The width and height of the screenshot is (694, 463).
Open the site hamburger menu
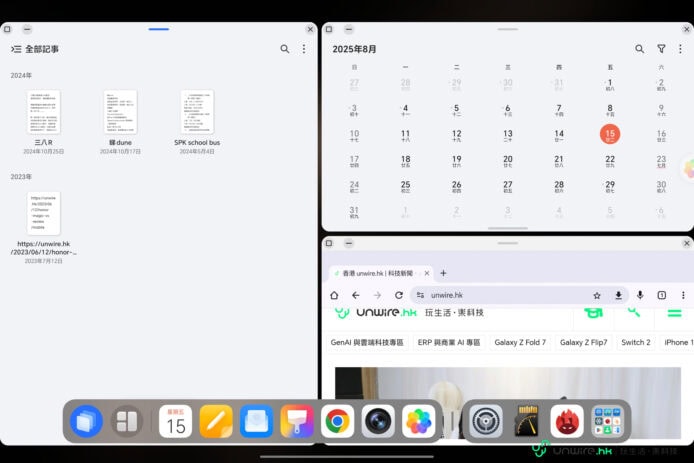(x=674, y=312)
